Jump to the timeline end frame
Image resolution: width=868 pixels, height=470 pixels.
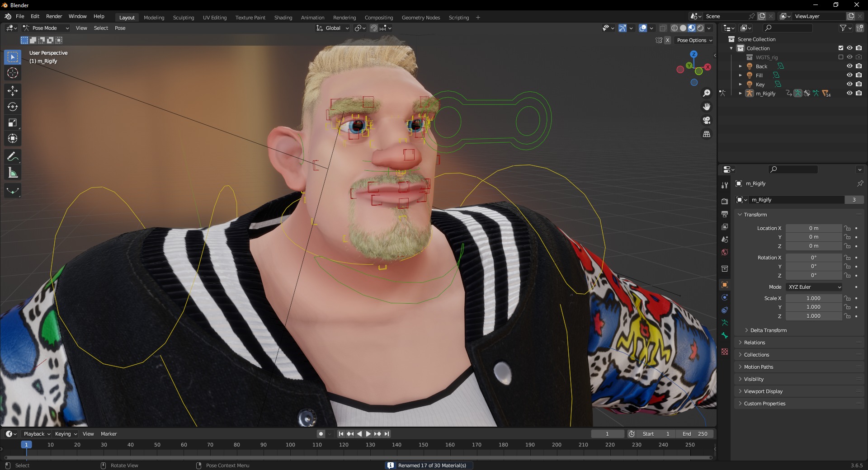click(387, 434)
